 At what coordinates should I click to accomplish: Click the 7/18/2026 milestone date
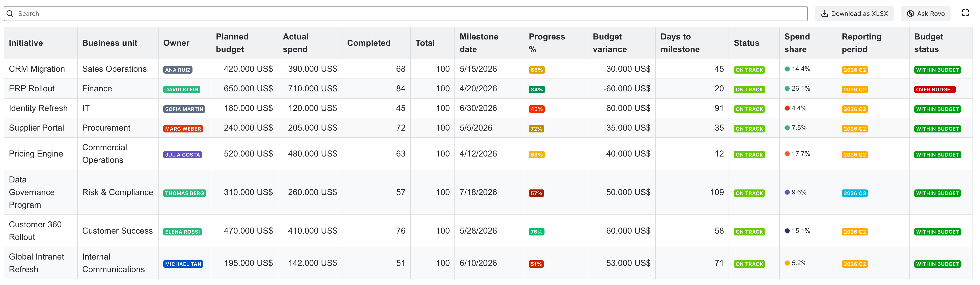(478, 192)
